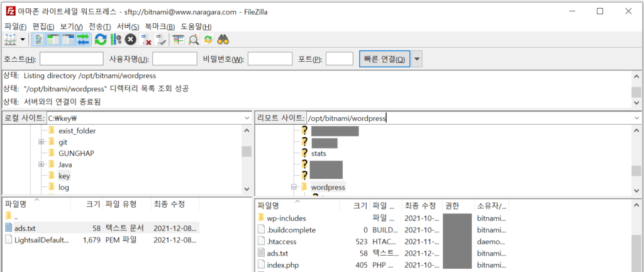Expand the git folder in local tree

click(x=41, y=142)
